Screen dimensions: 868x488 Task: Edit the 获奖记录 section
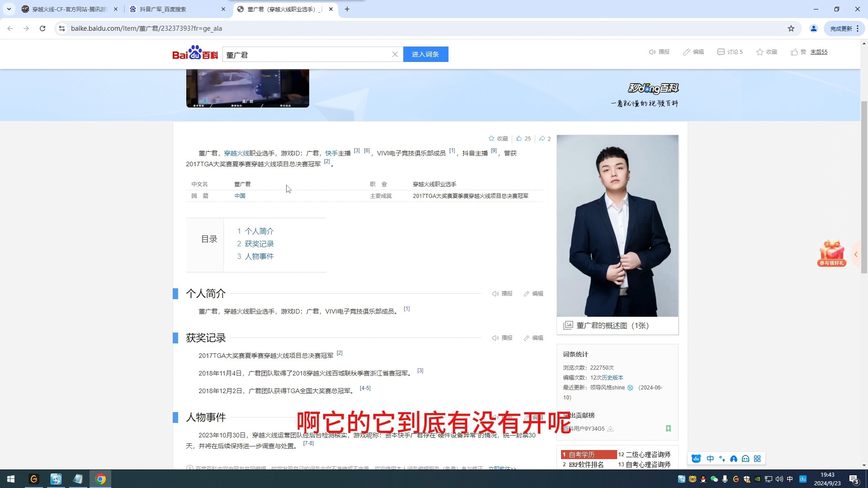tap(533, 338)
